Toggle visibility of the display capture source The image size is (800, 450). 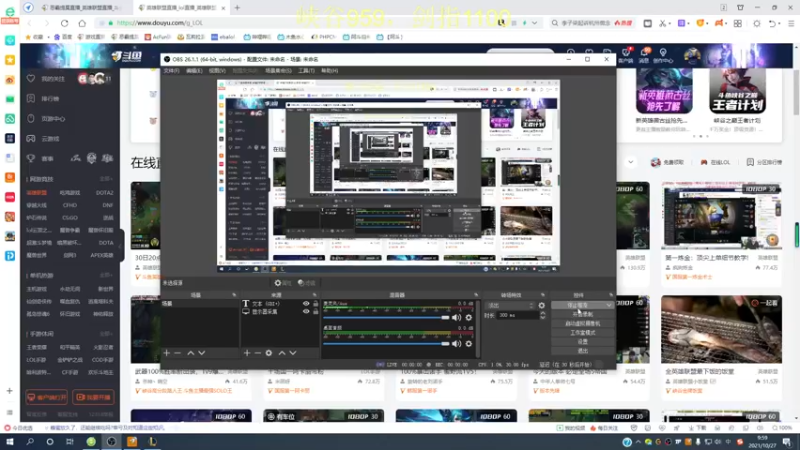[306, 311]
